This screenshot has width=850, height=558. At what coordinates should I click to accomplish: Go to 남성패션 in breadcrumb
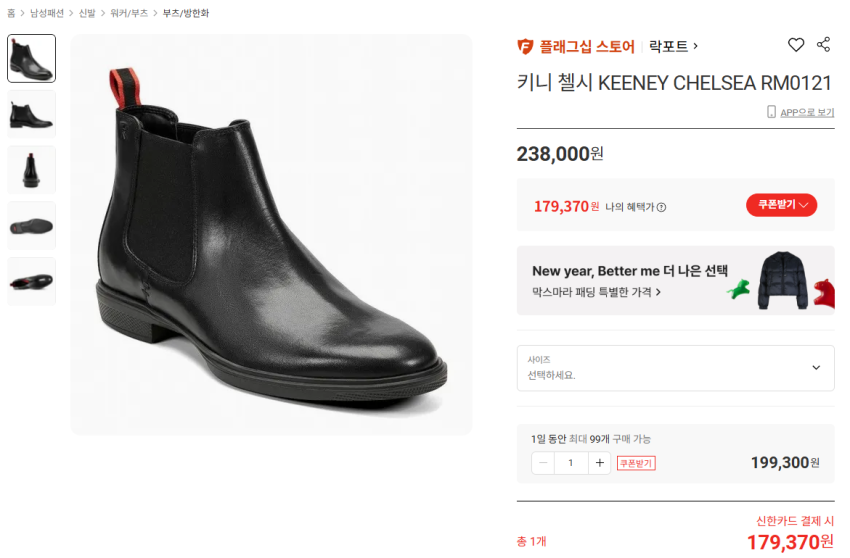click(x=46, y=13)
